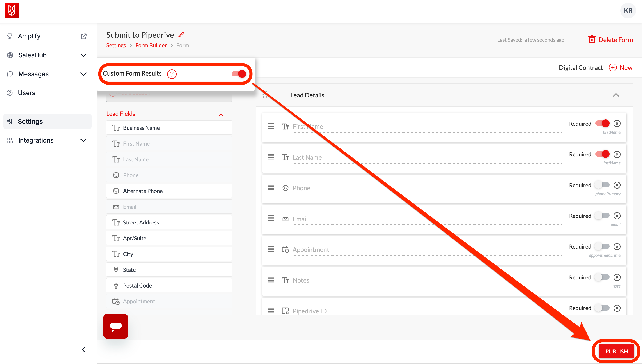This screenshot has width=642, height=364.
Task: Expand the Integrations menu chevron
Action: [83, 140]
